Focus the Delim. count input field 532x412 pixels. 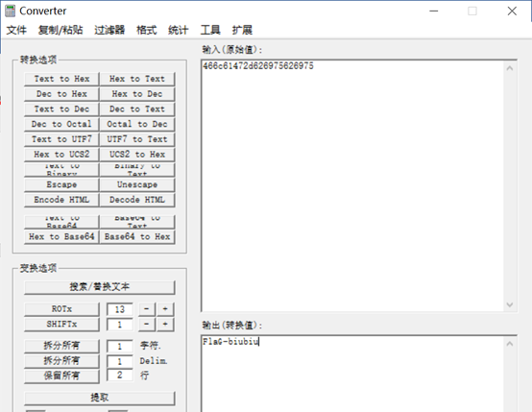[x=120, y=361]
